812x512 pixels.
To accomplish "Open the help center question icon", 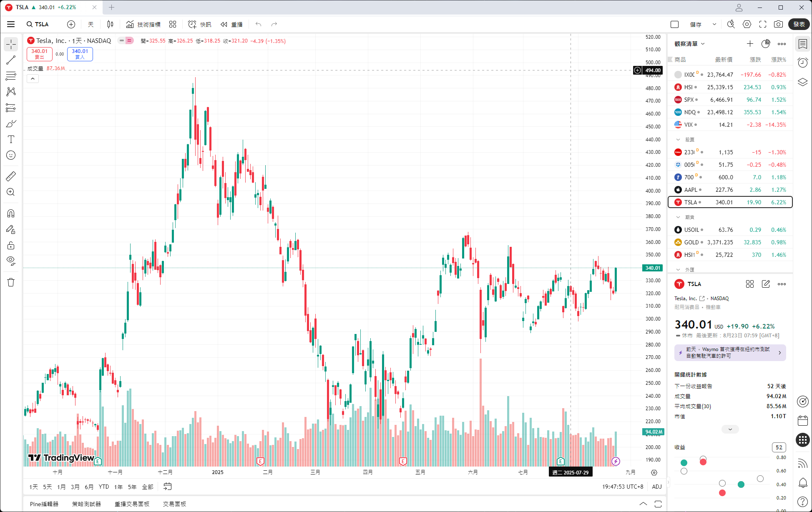I will [x=803, y=502].
